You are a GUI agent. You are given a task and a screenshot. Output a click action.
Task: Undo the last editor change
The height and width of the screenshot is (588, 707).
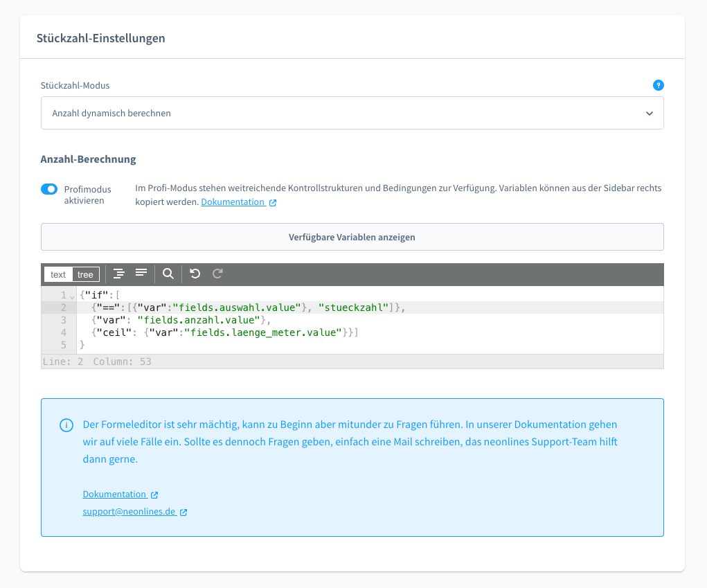[195, 274]
